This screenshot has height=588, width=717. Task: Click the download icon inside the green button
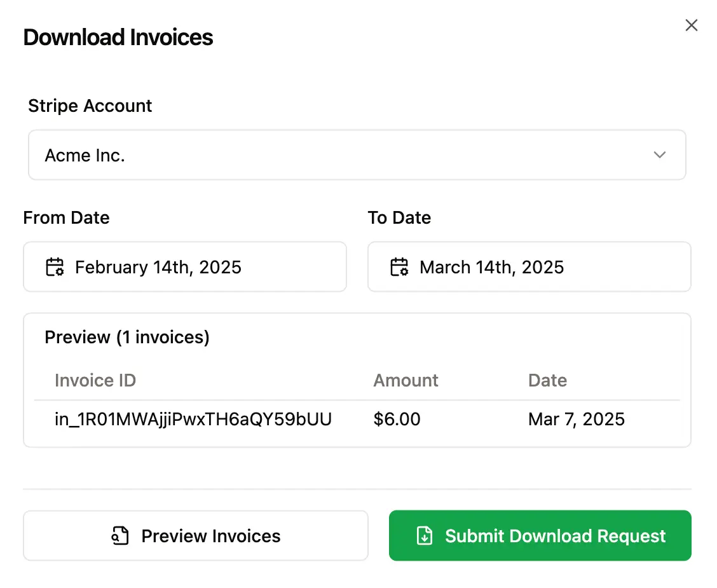coord(426,536)
